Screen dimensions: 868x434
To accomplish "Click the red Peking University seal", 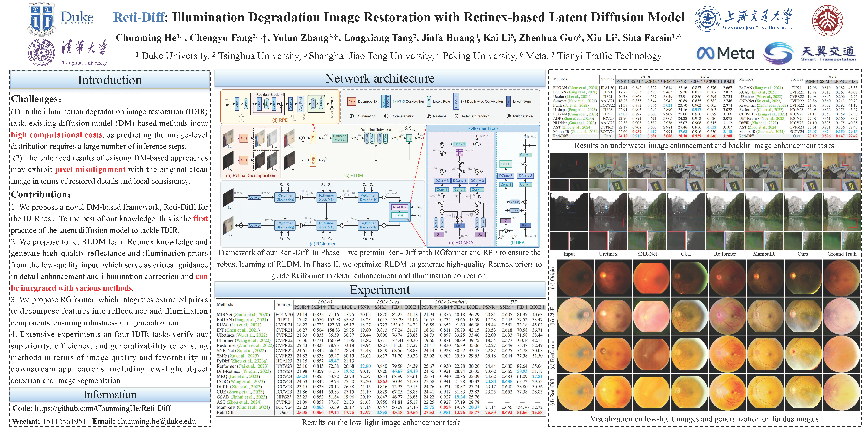I will pos(828,20).
